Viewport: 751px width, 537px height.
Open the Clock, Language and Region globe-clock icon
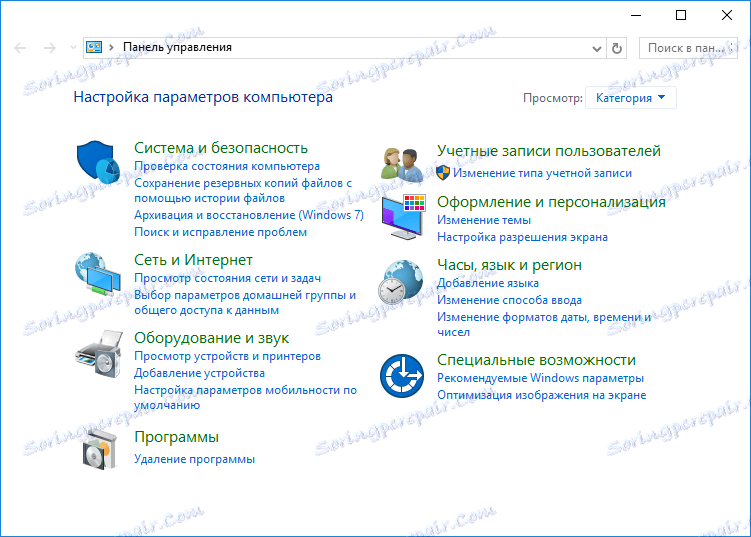click(400, 282)
